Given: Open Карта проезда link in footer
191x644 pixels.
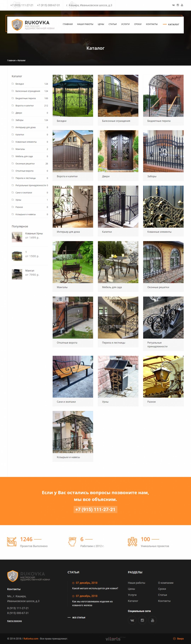Looking at the screenshot, I should click(x=15, y=621).
